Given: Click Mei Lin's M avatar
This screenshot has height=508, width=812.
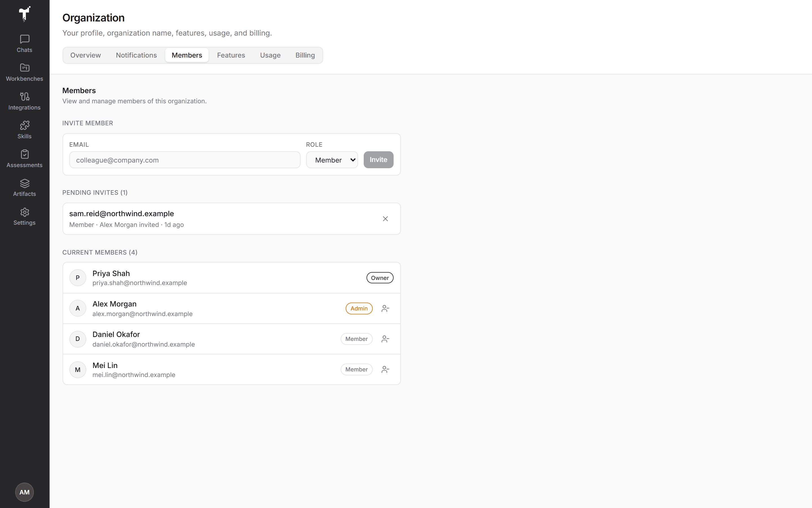Looking at the screenshot, I should pyautogui.click(x=78, y=370).
